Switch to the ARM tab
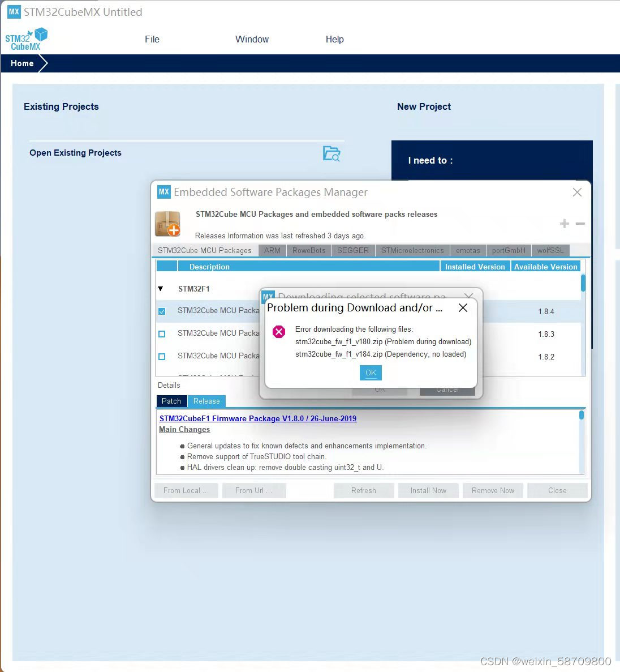 [272, 250]
